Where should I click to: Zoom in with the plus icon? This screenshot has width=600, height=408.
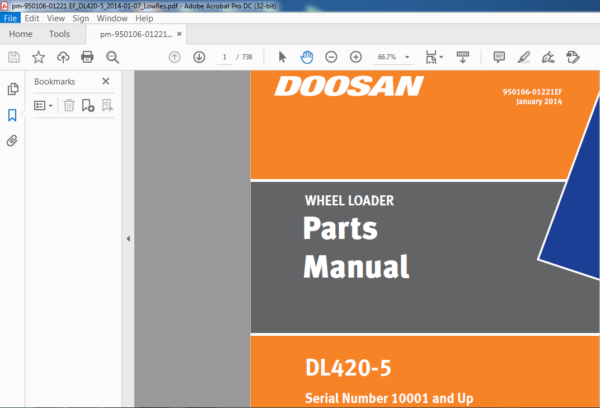(x=356, y=57)
